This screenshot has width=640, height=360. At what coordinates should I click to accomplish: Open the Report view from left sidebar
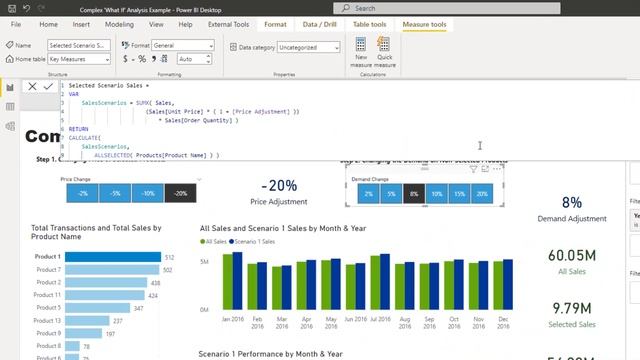10,87
